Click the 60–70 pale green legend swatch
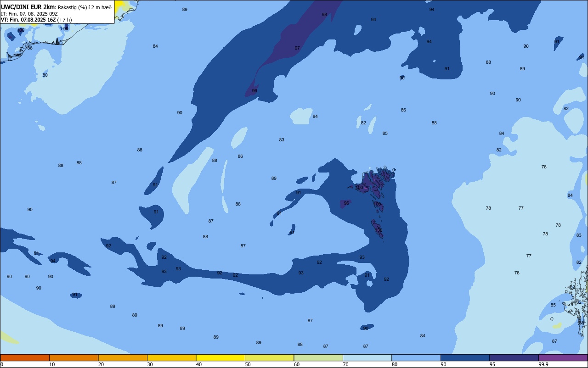The height and width of the screenshot is (368, 588). [318, 357]
